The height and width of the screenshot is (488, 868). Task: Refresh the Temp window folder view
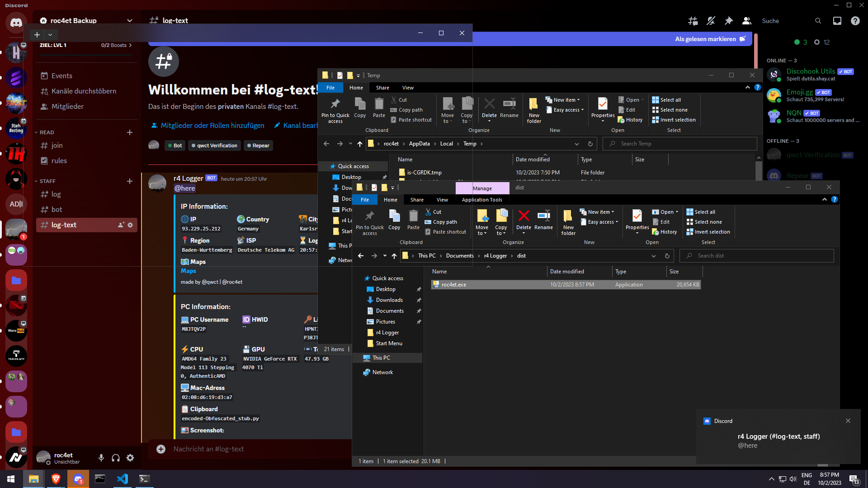pos(590,144)
